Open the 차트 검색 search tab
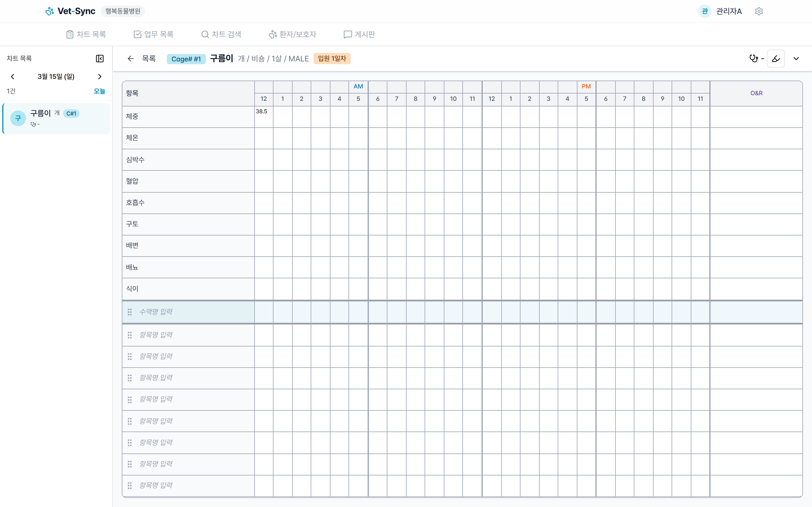Image resolution: width=812 pixels, height=507 pixels. [x=221, y=34]
